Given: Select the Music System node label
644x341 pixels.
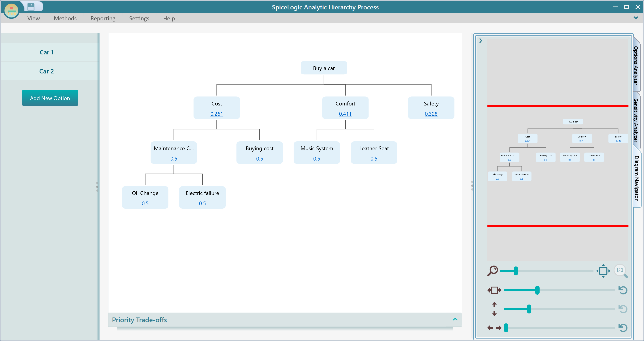Looking at the screenshot, I should pyautogui.click(x=316, y=148).
